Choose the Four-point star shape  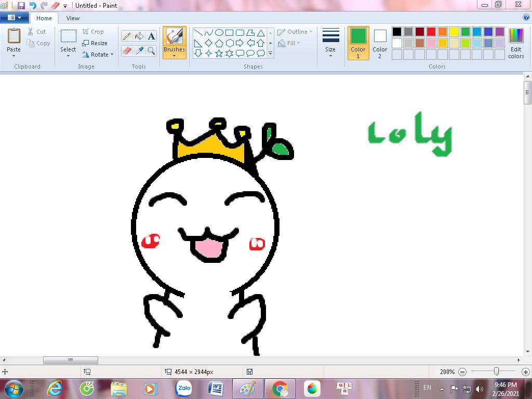pos(209,54)
